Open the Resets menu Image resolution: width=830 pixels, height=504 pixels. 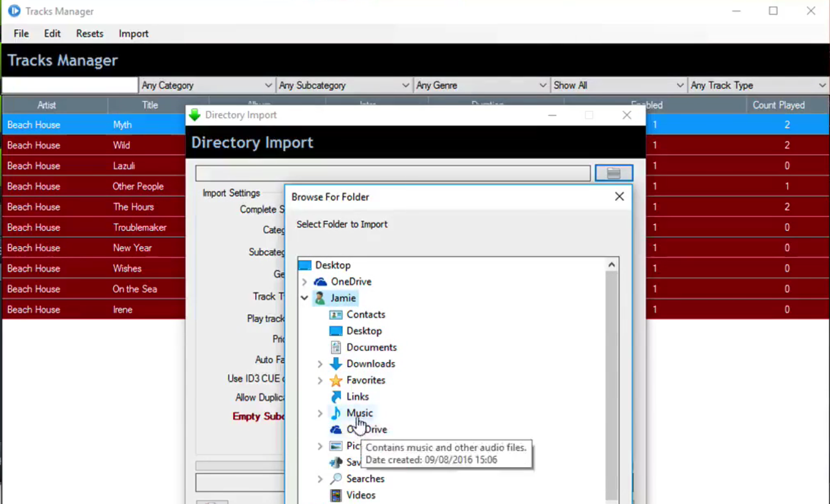point(89,34)
